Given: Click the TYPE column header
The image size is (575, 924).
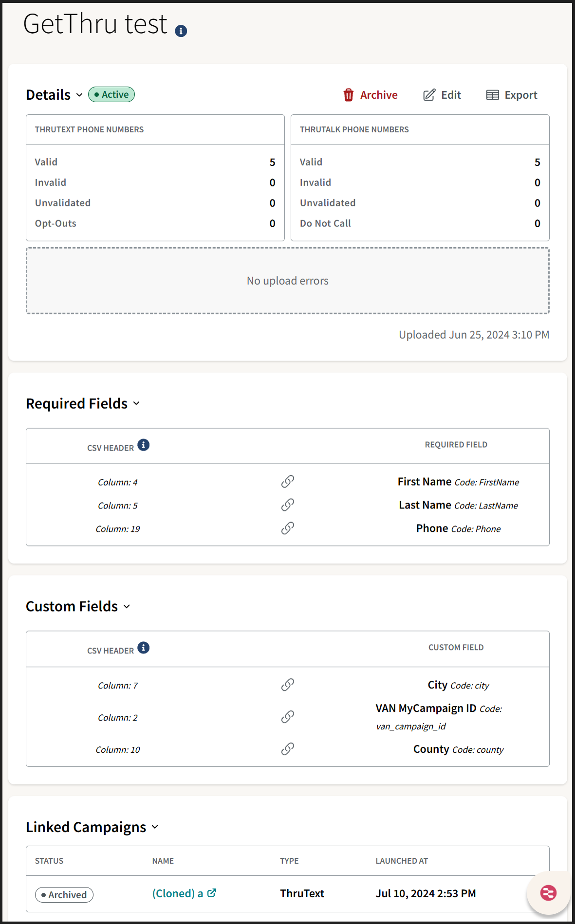Looking at the screenshot, I should pos(289,861).
